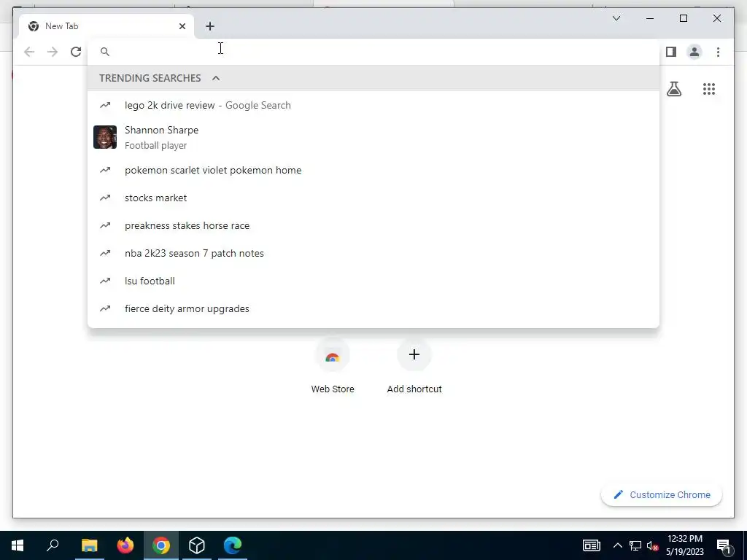Viewport: 747px width, 560px height.
Task: Go back with the back arrow
Action: pos(29,52)
